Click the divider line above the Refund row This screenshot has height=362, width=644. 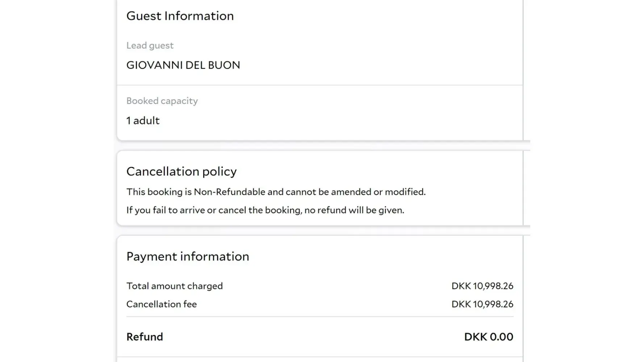point(319,317)
